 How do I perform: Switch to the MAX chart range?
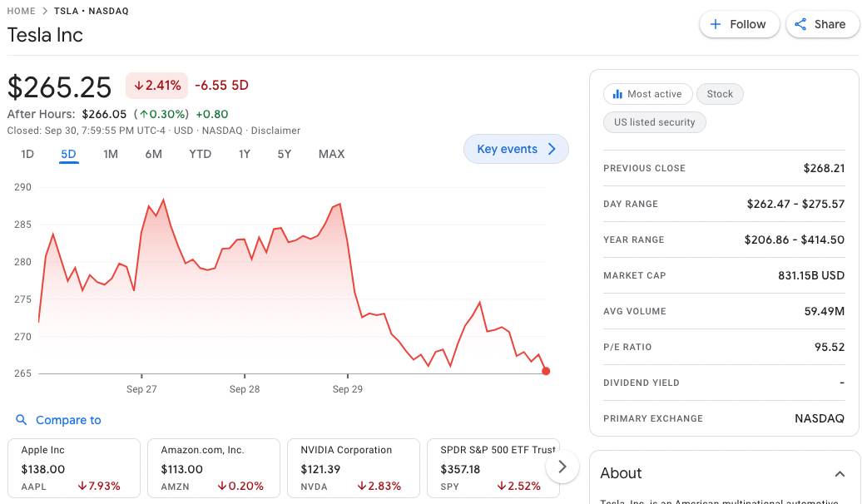click(331, 154)
